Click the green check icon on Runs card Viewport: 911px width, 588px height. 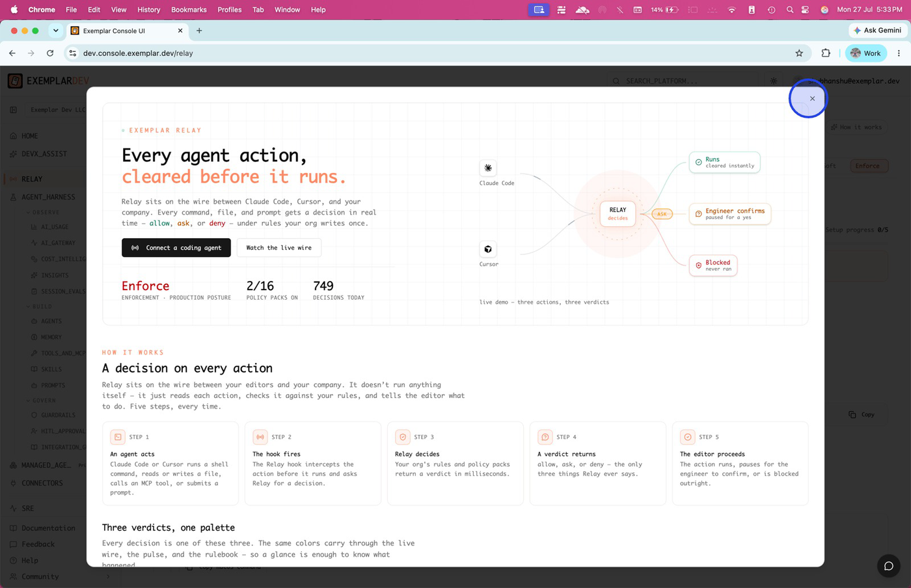tap(698, 162)
